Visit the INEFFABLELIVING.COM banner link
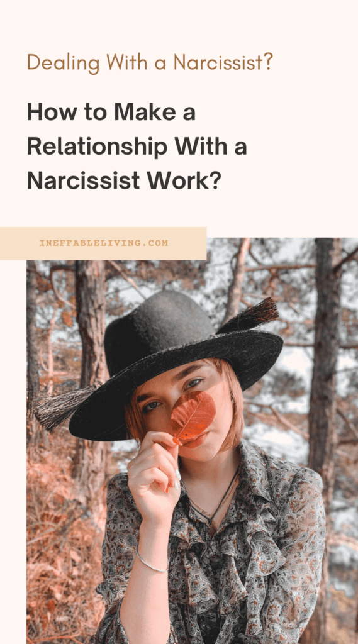The image size is (358, 644). coord(104,243)
